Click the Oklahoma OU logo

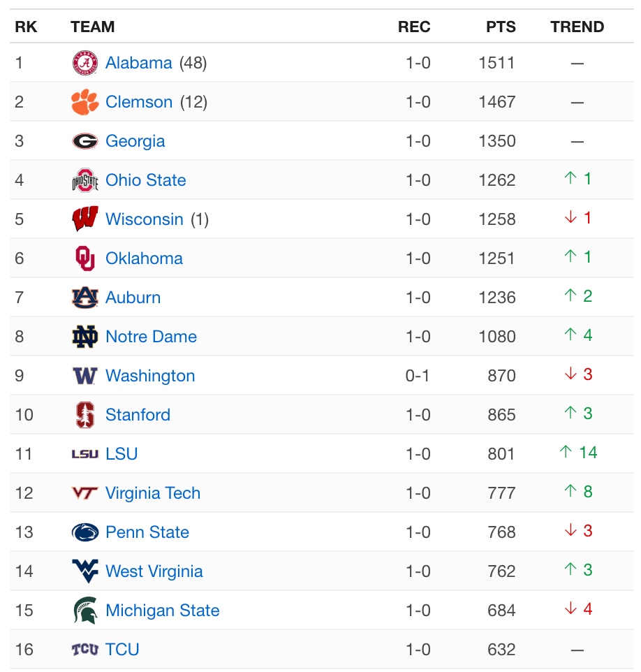pyautogui.click(x=85, y=258)
